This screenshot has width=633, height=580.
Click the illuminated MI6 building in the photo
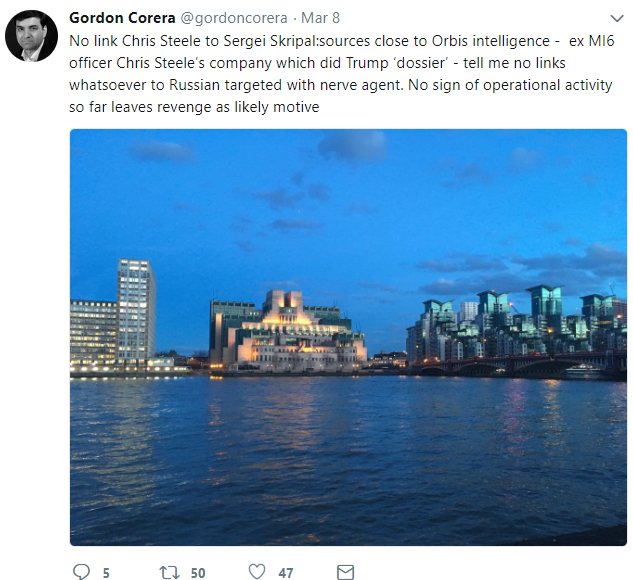point(288,332)
